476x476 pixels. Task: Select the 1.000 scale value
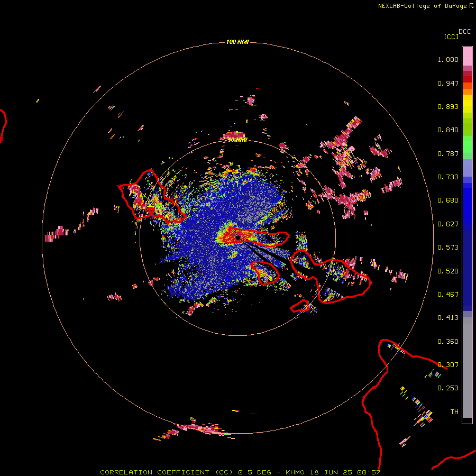coord(448,59)
